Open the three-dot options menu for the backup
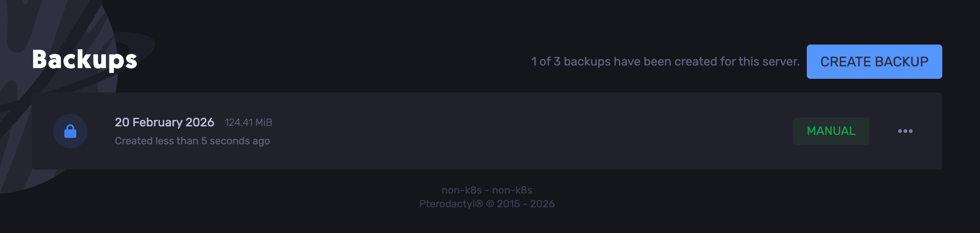 [x=905, y=131]
